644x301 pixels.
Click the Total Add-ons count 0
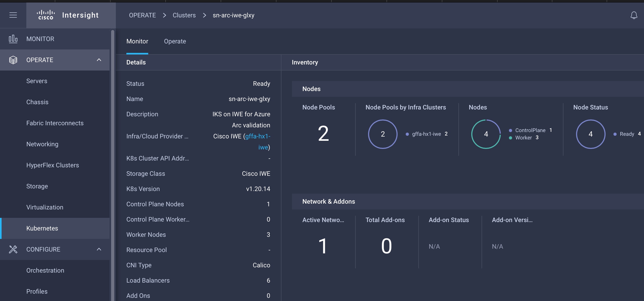pos(386,246)
